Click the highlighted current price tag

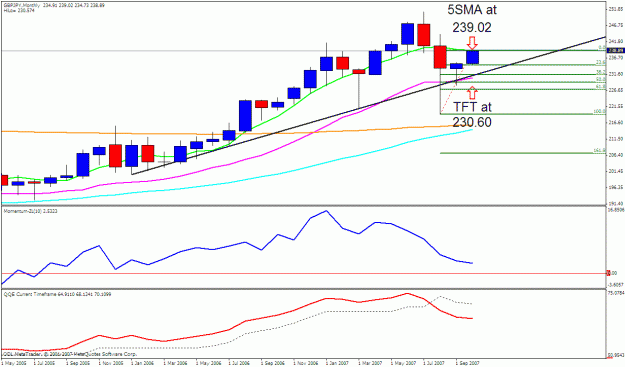pyautogui.click(x=615, y=51)
